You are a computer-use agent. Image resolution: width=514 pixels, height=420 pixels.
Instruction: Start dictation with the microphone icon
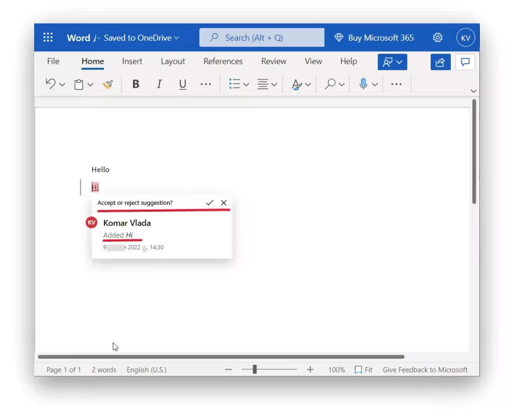(x=363, y=84)
